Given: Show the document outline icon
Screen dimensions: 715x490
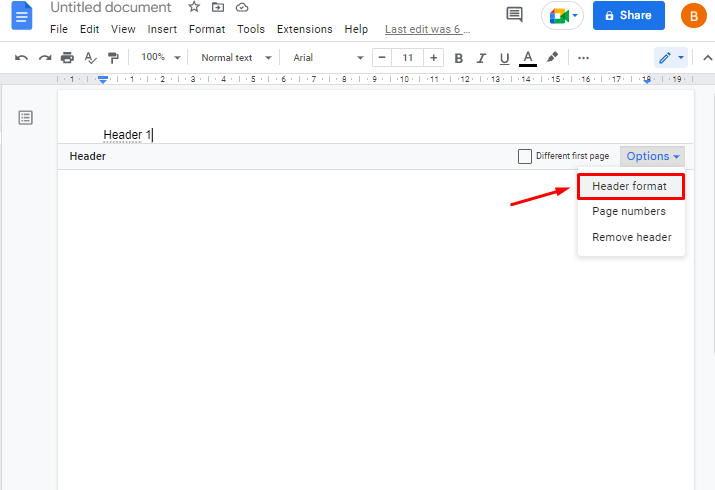Looking at the screenshot, I should (26, 118).
